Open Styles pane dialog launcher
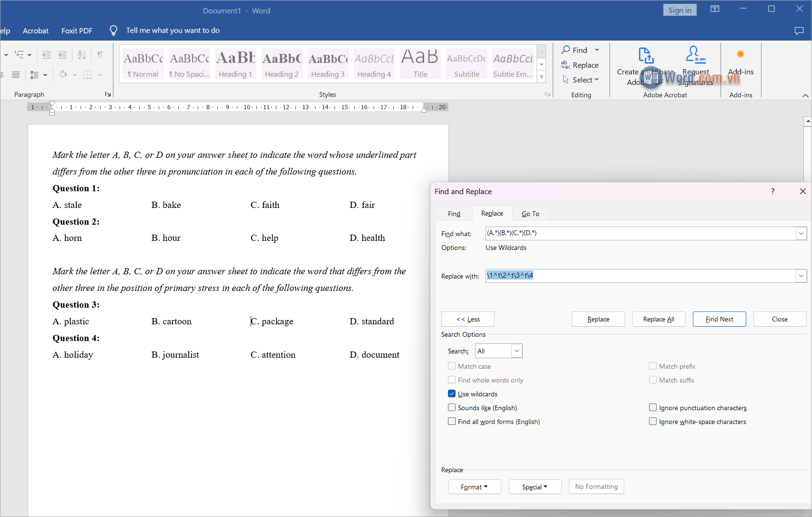812x517 pixels. tap(548, 94)
